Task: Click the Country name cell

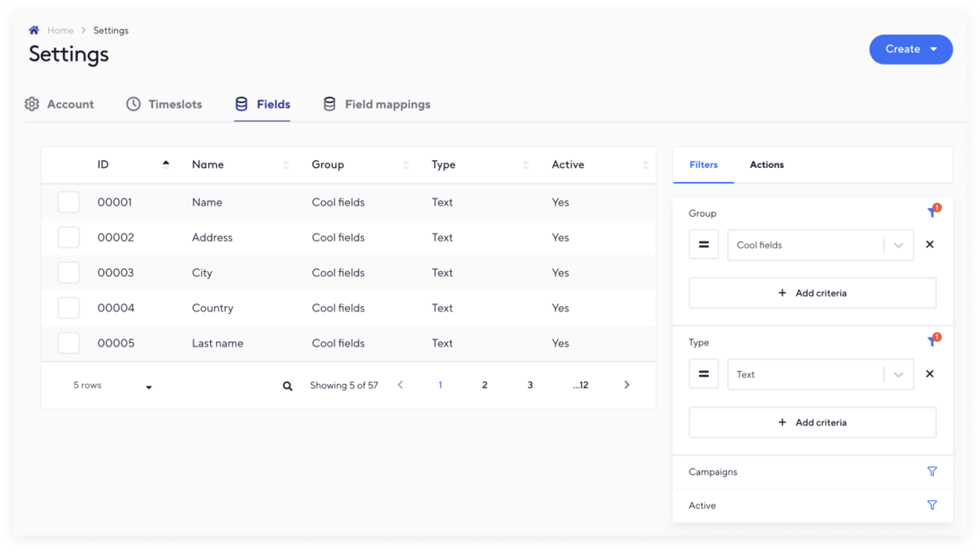Action: coord(213,308)
